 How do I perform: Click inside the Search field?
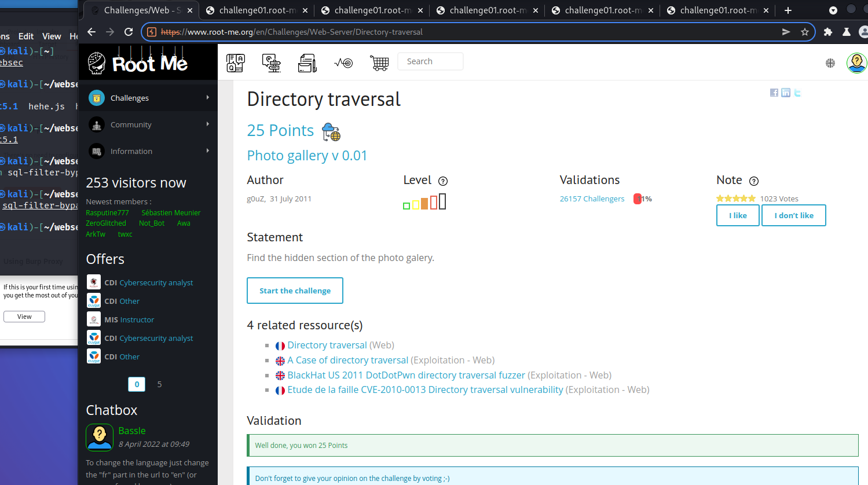click(430, 61)
